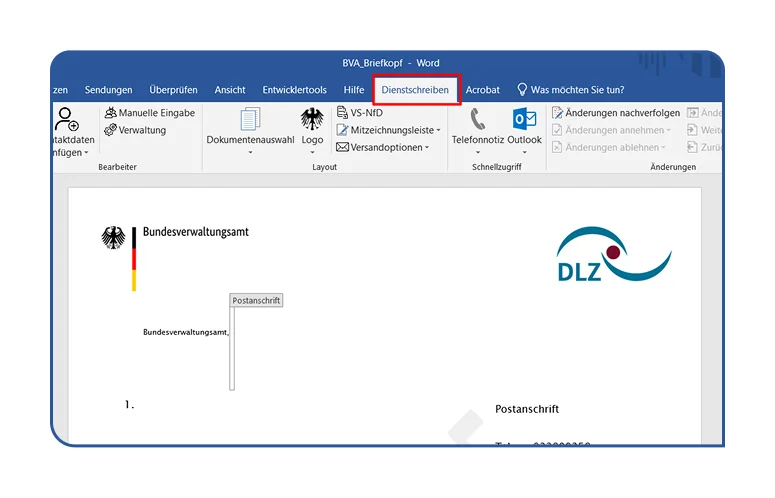Choose Manuelle Eingabe button label

tap(157, 113)
